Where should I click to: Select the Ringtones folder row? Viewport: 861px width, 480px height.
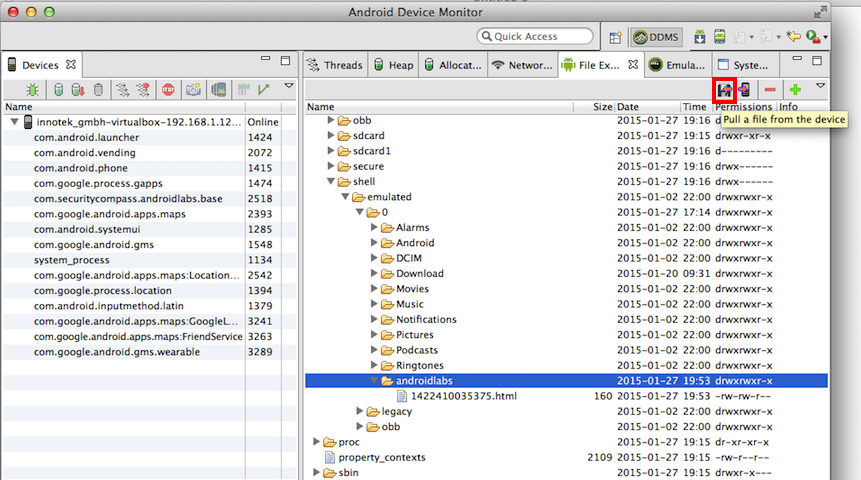(x=566, y=365)
